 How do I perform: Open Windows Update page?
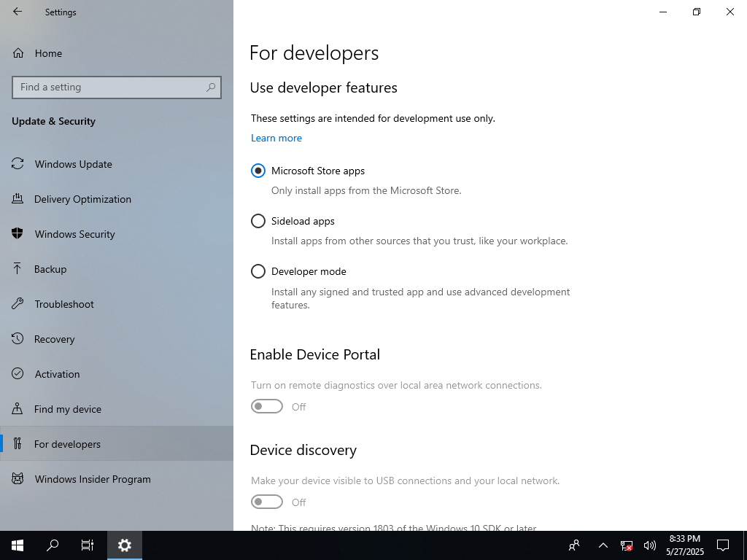117,164
